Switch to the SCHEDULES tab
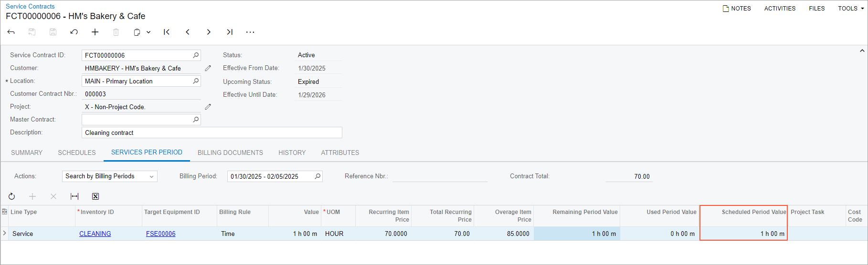 coord(77,153)
